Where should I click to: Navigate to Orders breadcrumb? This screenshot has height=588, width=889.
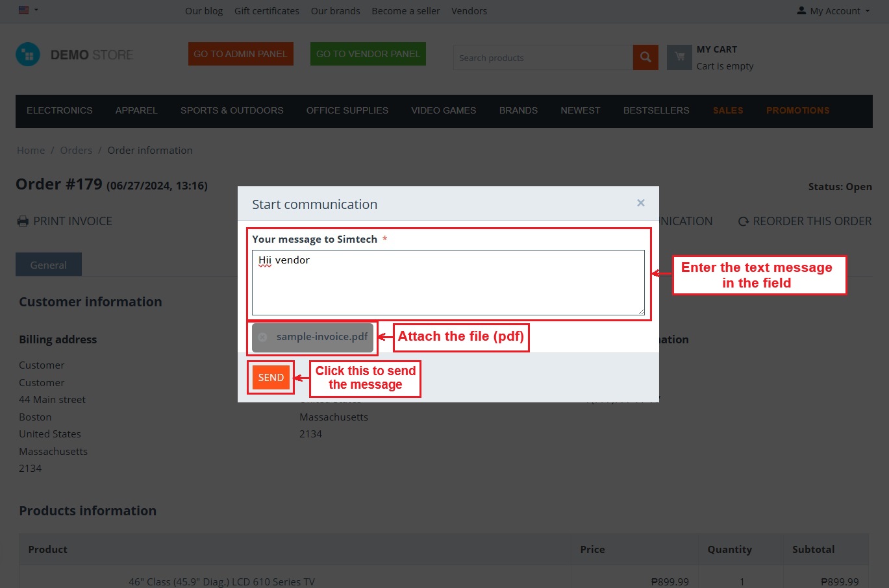point(76,151)
